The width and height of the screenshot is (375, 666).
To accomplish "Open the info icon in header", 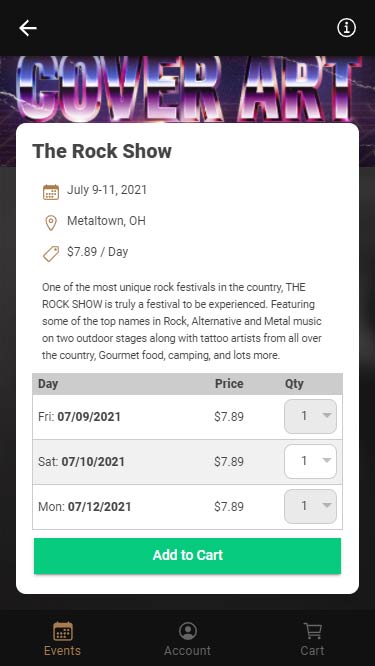I will coord(347,28).
